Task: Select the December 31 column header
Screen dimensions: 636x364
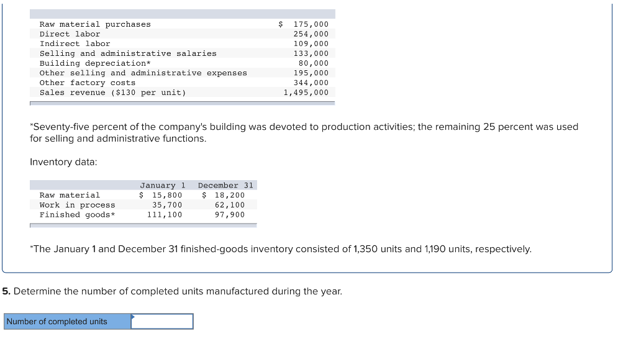Action: point(225,185)
